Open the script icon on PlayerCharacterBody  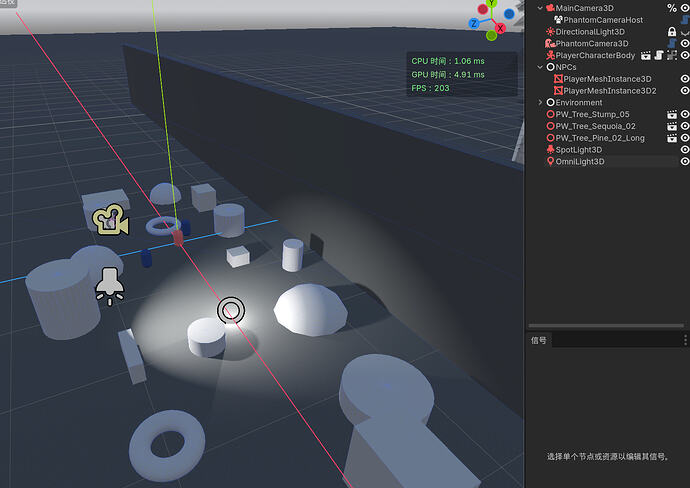click(658, 56)
